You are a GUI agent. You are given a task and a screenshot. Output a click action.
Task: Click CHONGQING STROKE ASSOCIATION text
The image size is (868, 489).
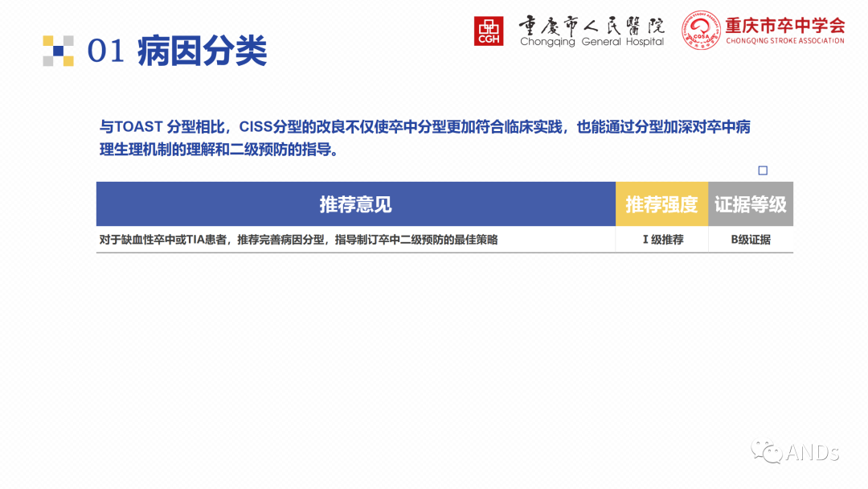click(x=785, y=40)
